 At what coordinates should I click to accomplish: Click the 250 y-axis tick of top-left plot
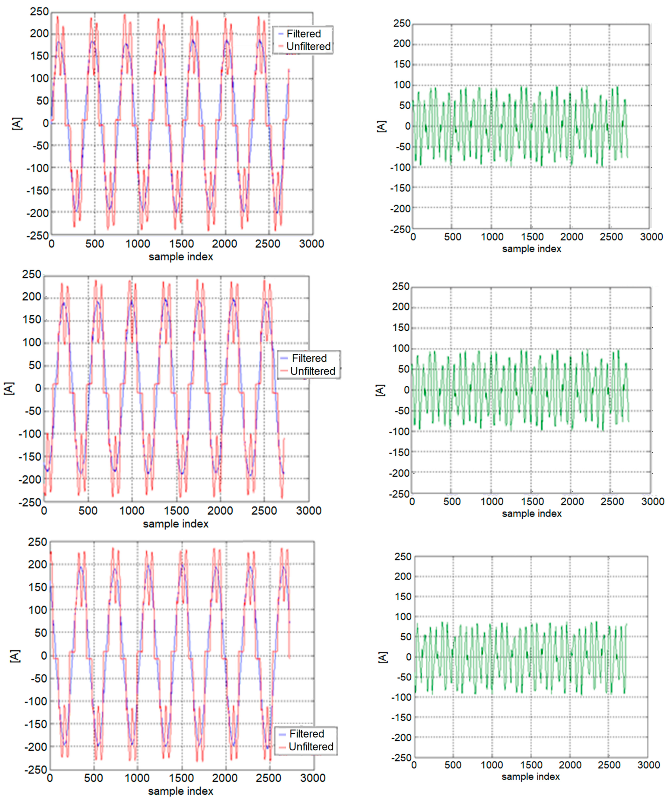tap(39, 12)
